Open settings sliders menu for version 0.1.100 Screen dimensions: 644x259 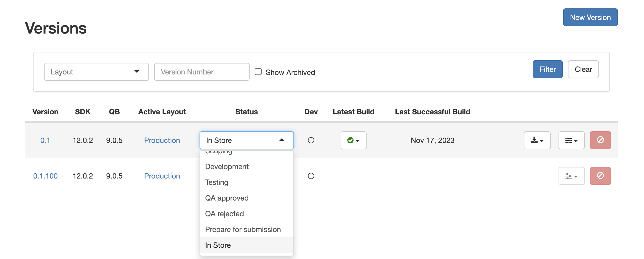click(x=571, y=176)
